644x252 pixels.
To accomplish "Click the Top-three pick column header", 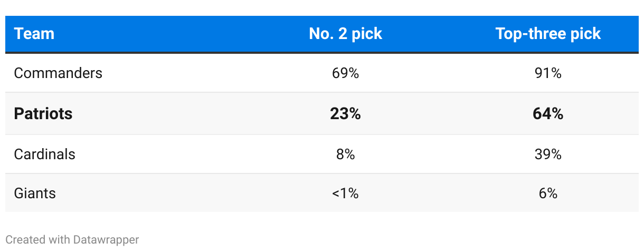I will 548,34.
